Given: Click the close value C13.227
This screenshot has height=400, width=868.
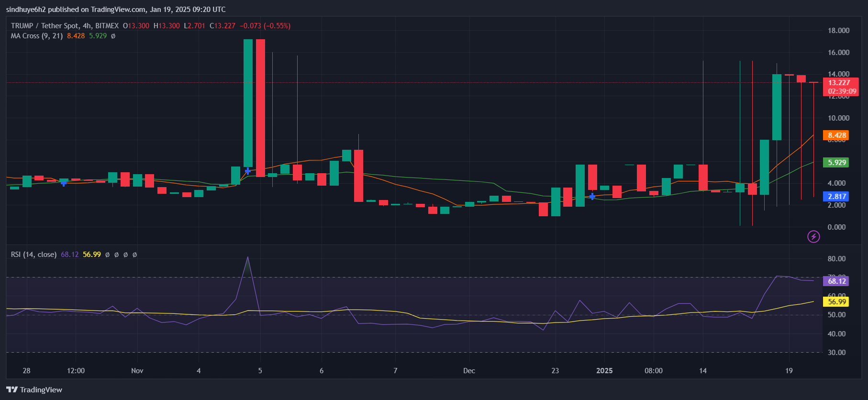Looking at the screenshot, I should [223, 26].
